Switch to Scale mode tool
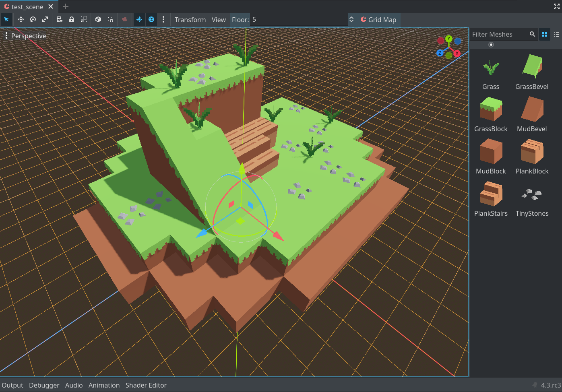This screenshot has width=562, height=392. point(45,19)
